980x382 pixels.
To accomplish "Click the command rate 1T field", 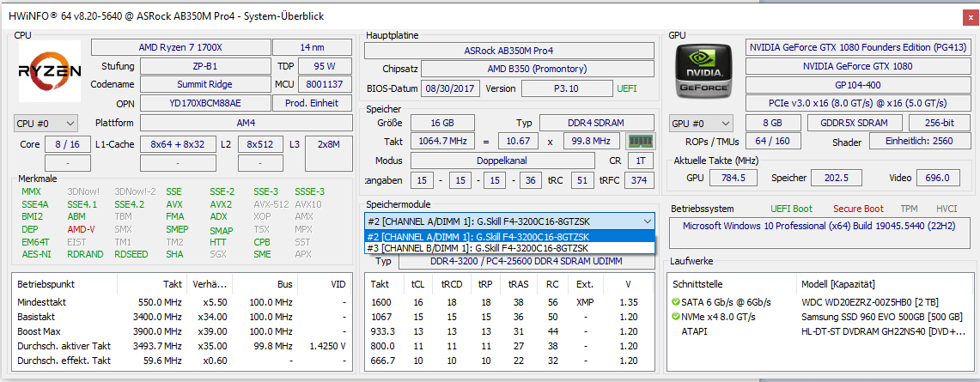I will coord(641,161).
